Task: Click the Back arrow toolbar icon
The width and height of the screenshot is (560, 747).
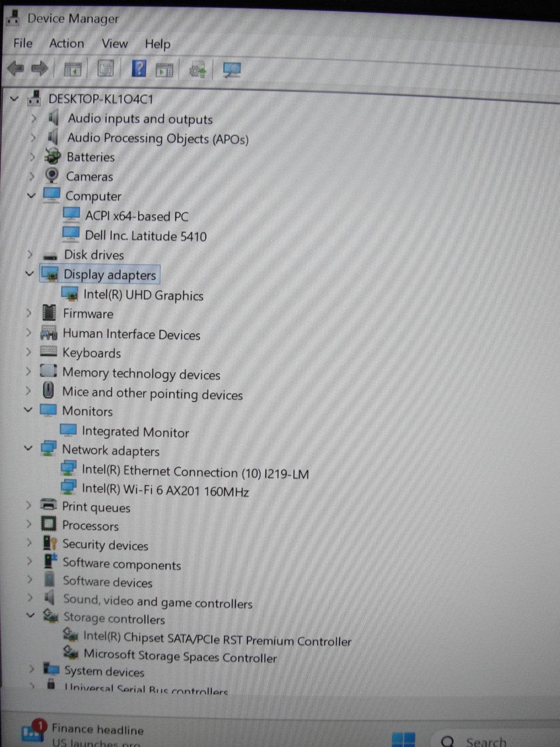Action: tap(15, 69)
